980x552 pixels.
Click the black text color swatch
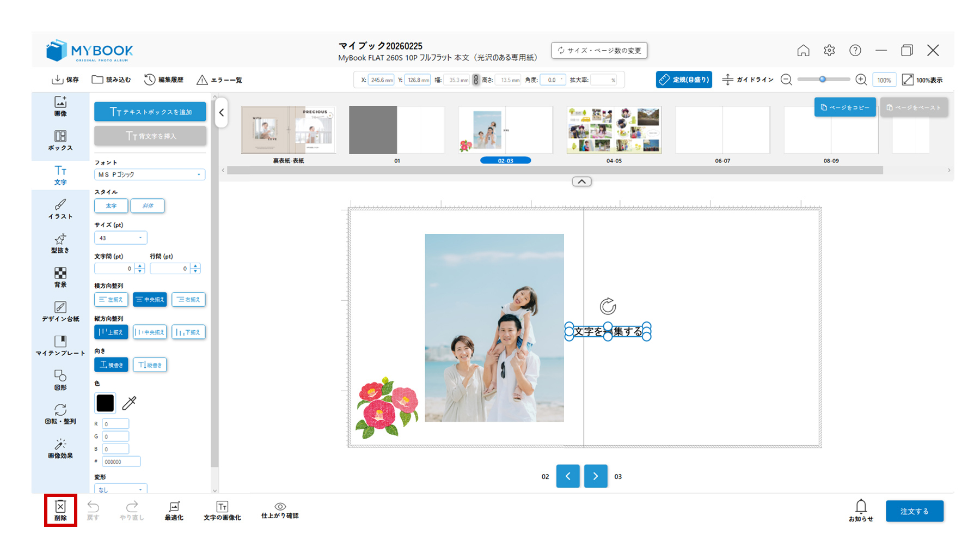pyautogui.click(x=105, y=403)
